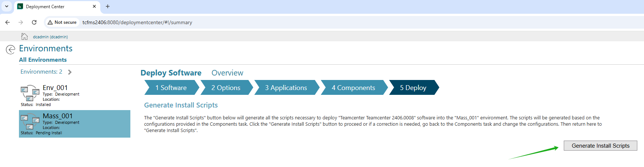
Task: Click the Home icon beside dcadmin
Action: [x=25, y=36]
